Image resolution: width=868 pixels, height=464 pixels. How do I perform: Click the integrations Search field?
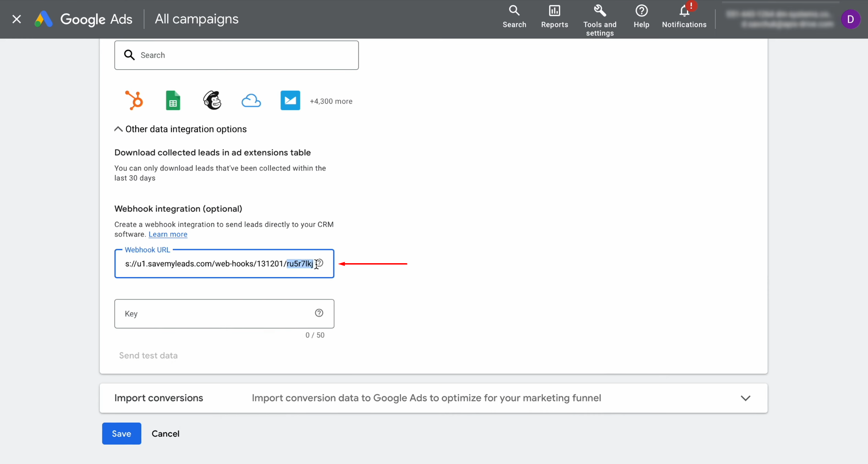[x=236, y=55]
